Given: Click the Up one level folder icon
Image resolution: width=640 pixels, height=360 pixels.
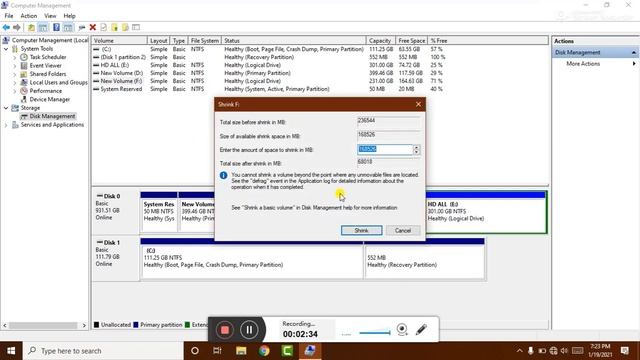Looking at the screenshot, I should [31, 27].
